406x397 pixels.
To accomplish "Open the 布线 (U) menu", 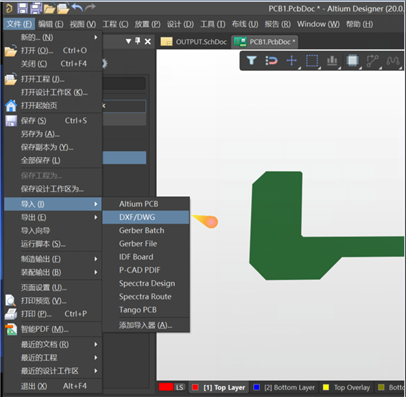I will pos(245,24).
